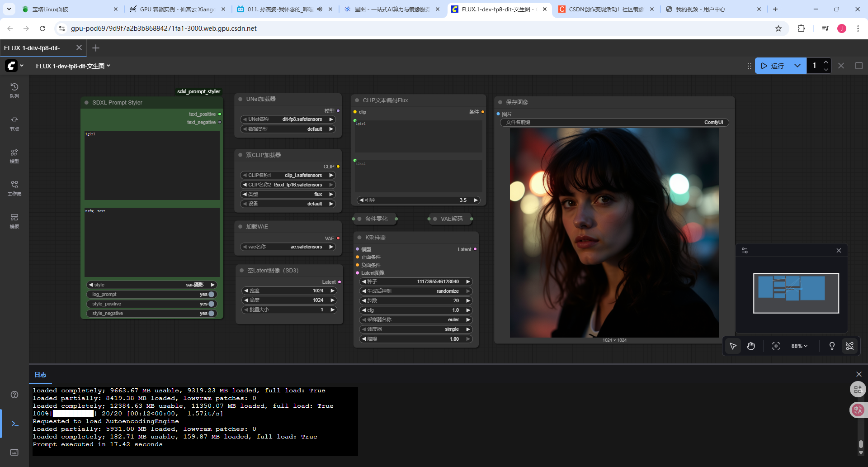Toggle the style_positive switch
The width and height of the screenshot is (868, 467).
tap(211, 304)
